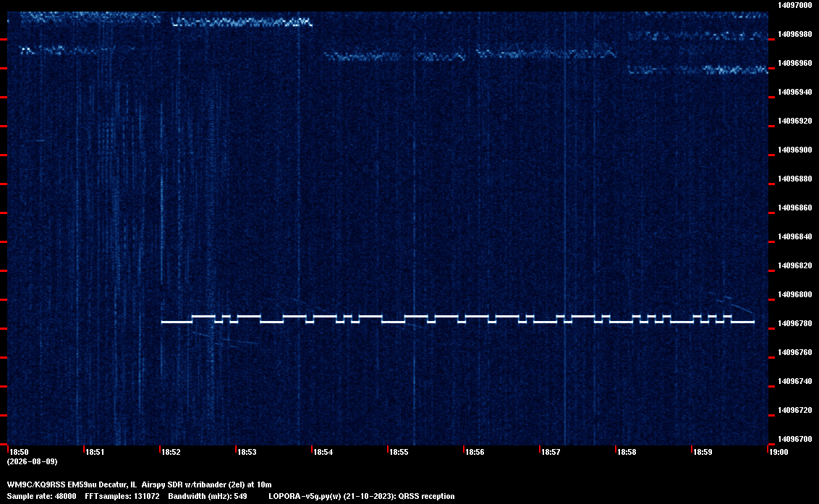Click the Sample rate: 48000 text
The width and height of the screenshot is (819, 504).
pos(41,496)
